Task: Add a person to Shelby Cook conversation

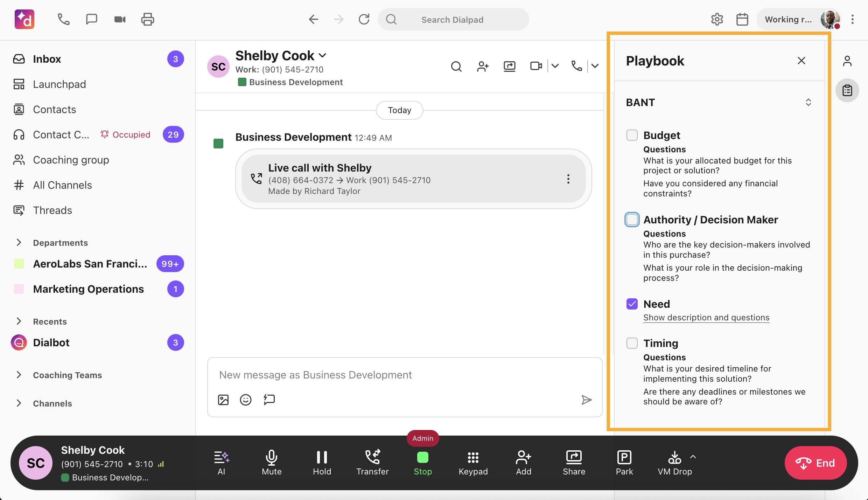Action: pyautogui.click(x=483, y=66)
